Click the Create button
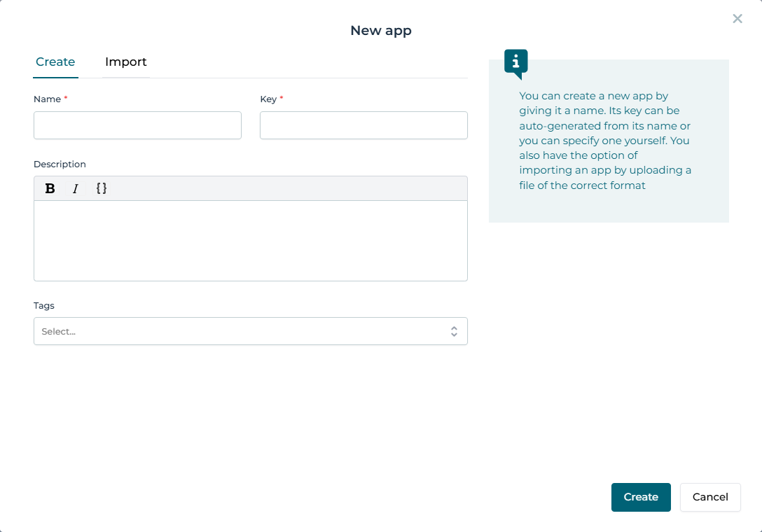 point(641,497)
